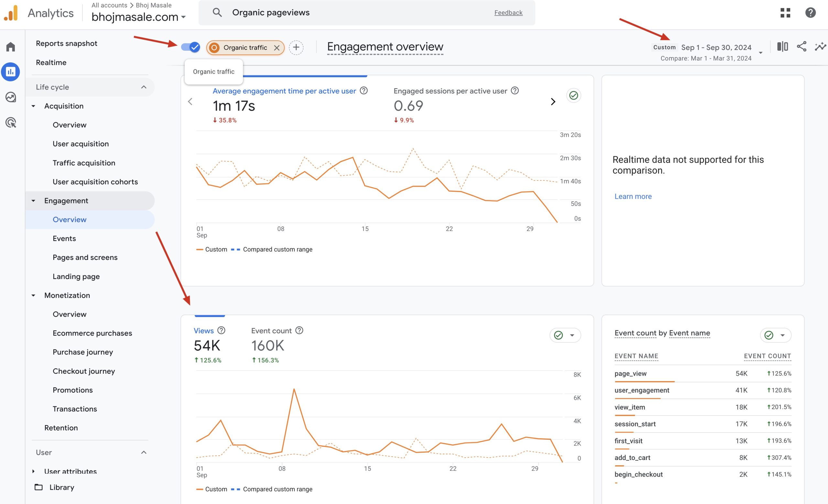This screenshot has height=504, width=828.
Task: Open the Google apps grid icon
Action: (785, 13)
